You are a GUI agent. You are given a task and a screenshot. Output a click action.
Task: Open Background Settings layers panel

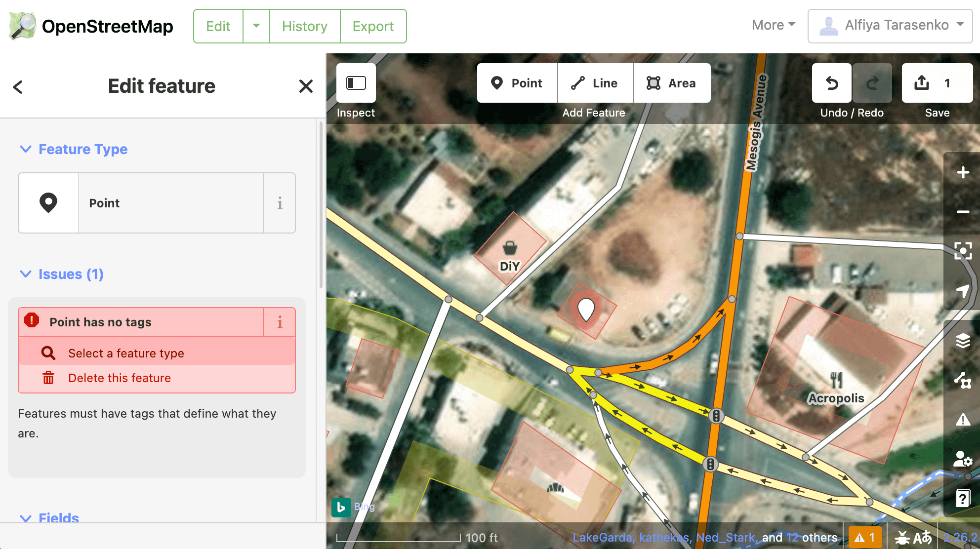pyautogui.click(x=962, y=341)
